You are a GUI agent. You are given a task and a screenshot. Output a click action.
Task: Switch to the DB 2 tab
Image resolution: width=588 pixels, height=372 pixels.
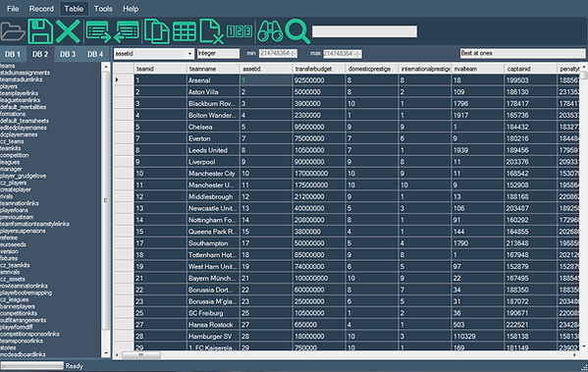coord(40,54)
